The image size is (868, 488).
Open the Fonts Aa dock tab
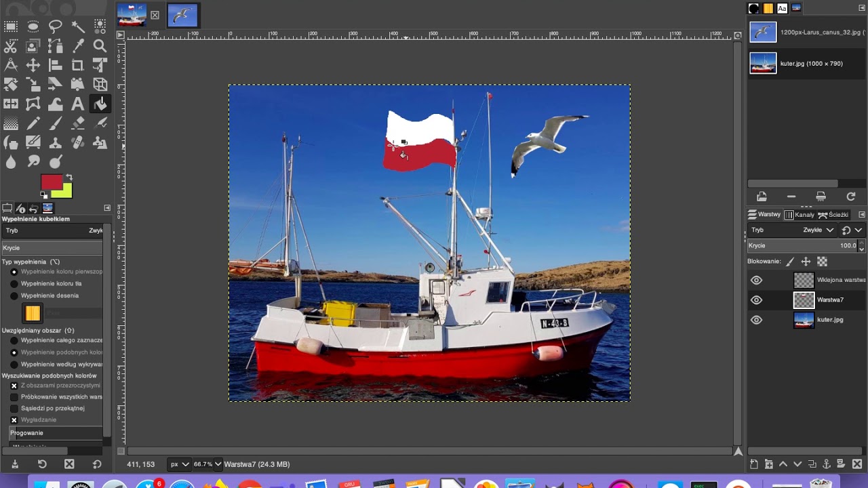coord(782,8)
